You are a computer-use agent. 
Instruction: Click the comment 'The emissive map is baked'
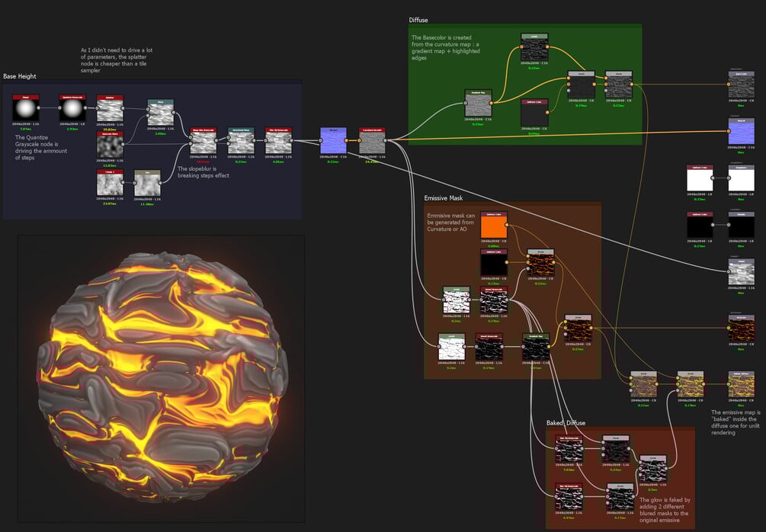point(736,422)
